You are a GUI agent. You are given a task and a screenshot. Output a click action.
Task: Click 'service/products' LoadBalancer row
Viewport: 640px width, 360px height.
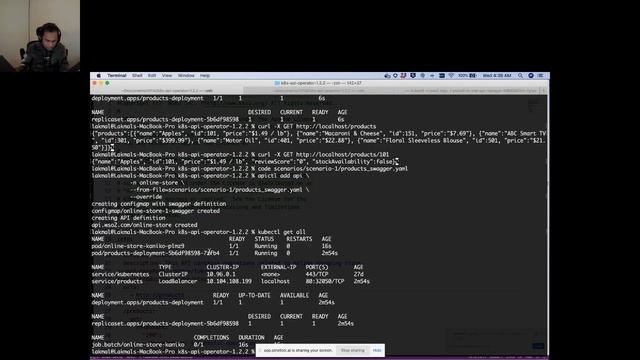point(231,281)
